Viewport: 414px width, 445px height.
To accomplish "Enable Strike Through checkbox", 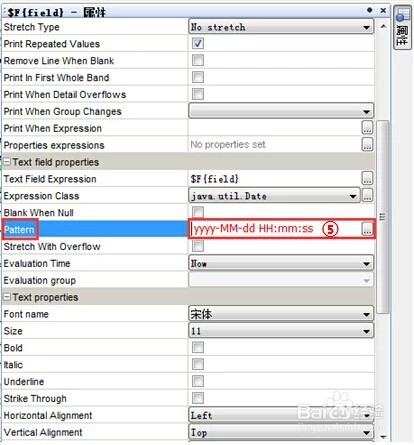I will 198,398.
